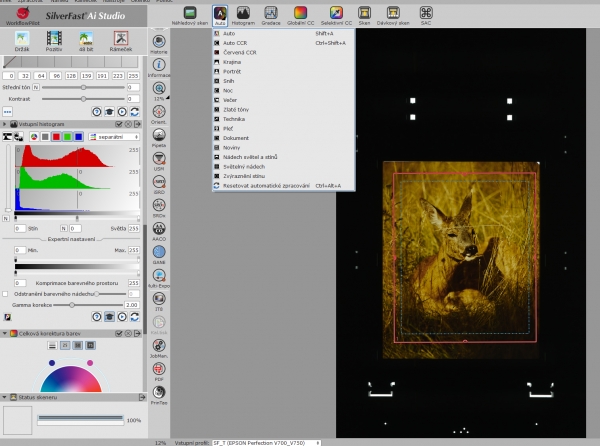600x446 pixels.
Task: Click the Kontrast slider
Action: 83,99
